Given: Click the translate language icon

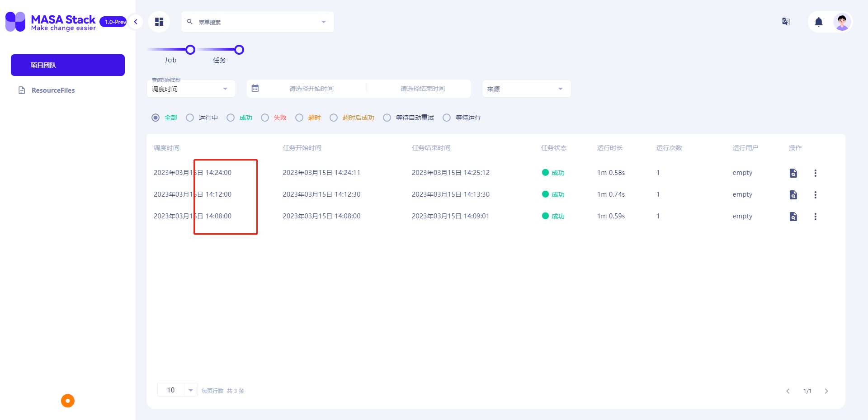Looking at the screenshot, I should coord(785,21).
